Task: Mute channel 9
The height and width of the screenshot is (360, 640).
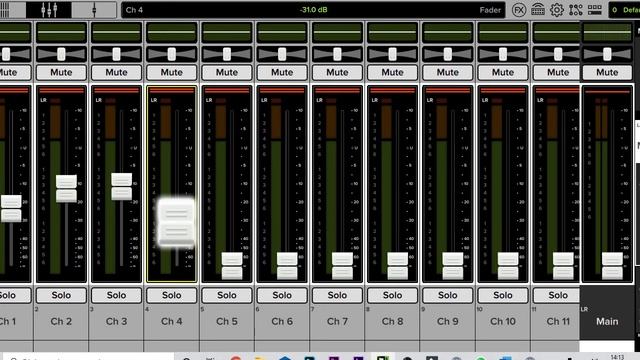Action: pyautogui.click(x=448, y=72)
